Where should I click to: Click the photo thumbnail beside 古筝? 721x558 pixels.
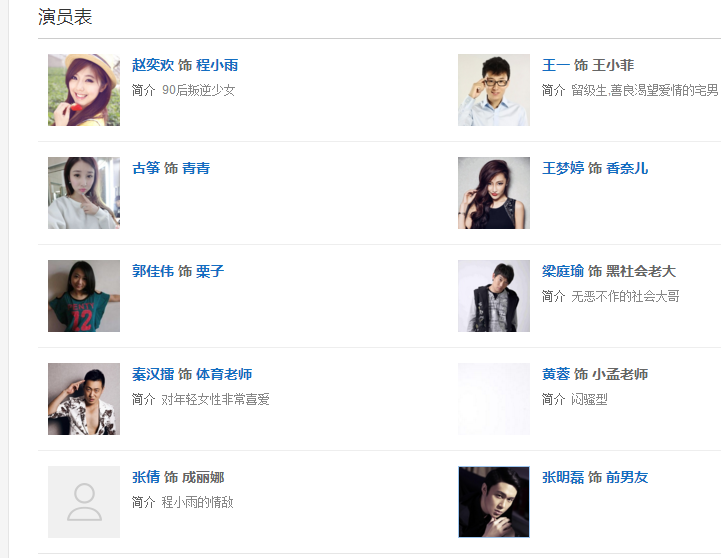(84, 193)
